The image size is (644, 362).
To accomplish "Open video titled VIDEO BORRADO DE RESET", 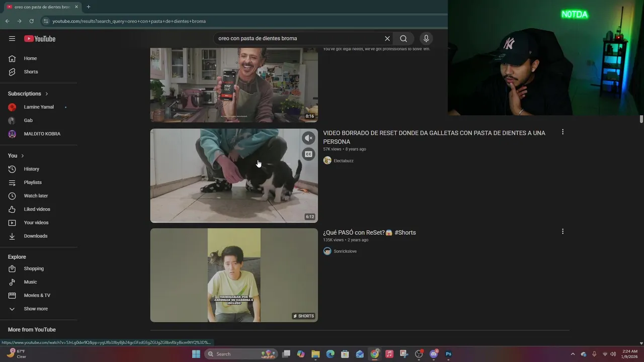I will (434, 137).
